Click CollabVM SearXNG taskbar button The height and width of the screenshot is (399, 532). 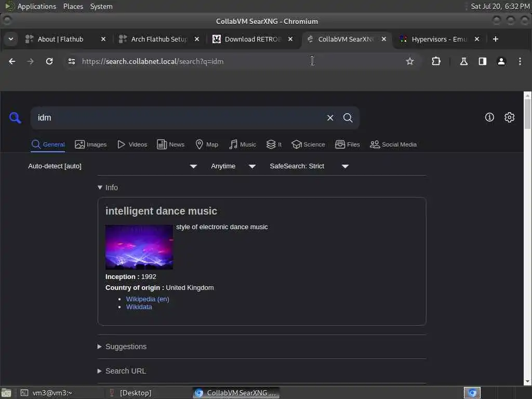tap(236, 393)
